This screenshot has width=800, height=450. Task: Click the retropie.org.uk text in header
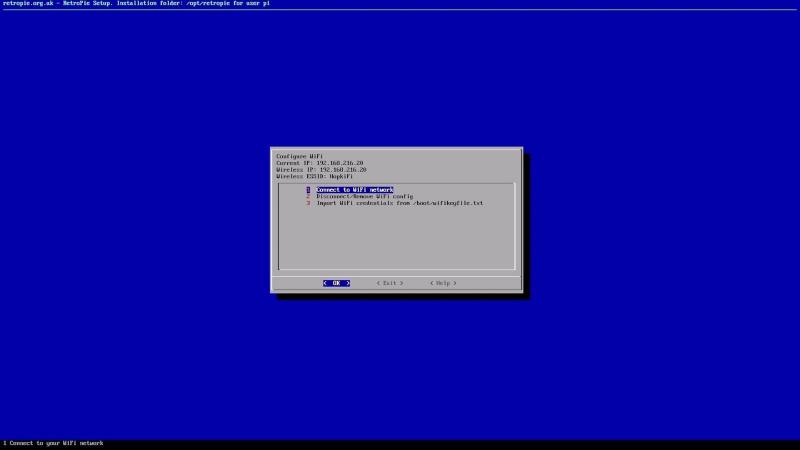[x=26, y=4]
